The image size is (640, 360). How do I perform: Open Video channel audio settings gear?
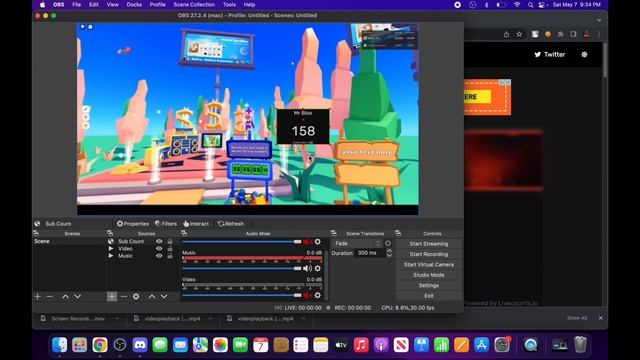[x=318, y=295]
